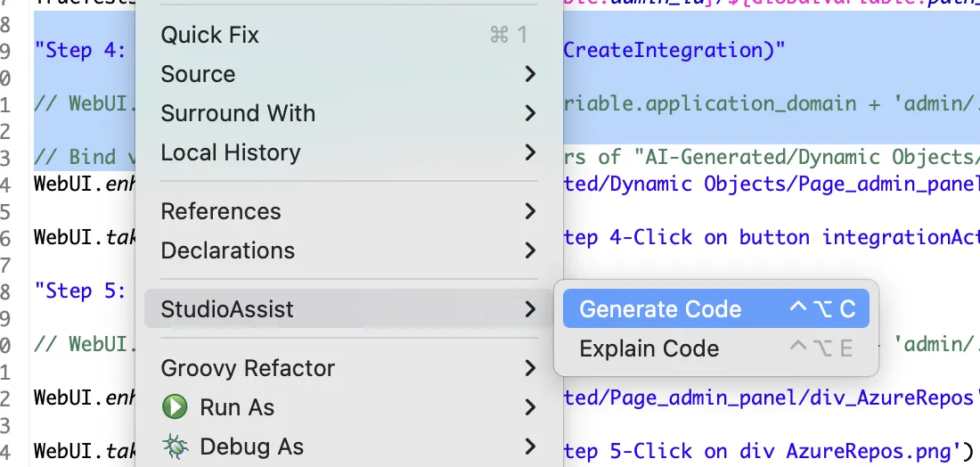Choose the References menu item
This screenshot has width=980, height=467.
coord(221,211)
